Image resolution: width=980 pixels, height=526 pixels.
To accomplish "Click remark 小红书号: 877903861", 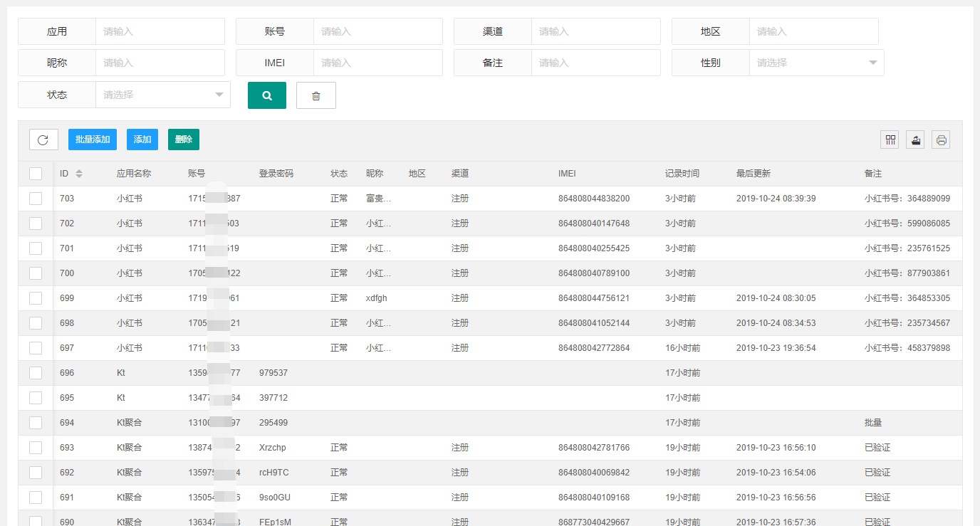I will (x=907, y=273).
